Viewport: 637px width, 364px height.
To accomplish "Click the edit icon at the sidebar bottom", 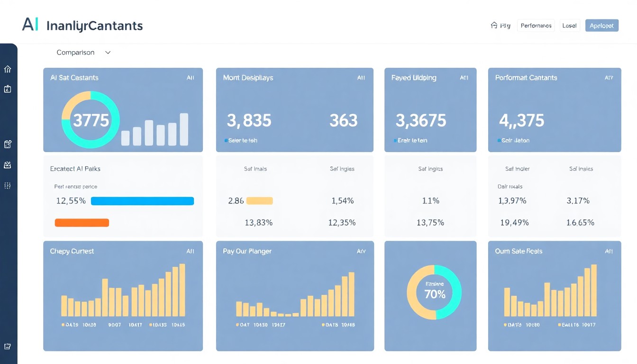I will tap(8, 346).
